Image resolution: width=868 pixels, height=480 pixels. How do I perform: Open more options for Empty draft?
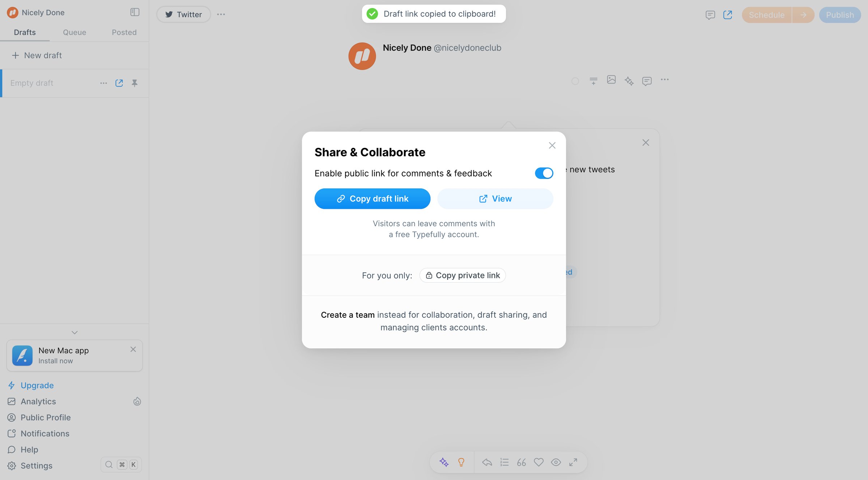click(103, 83)
